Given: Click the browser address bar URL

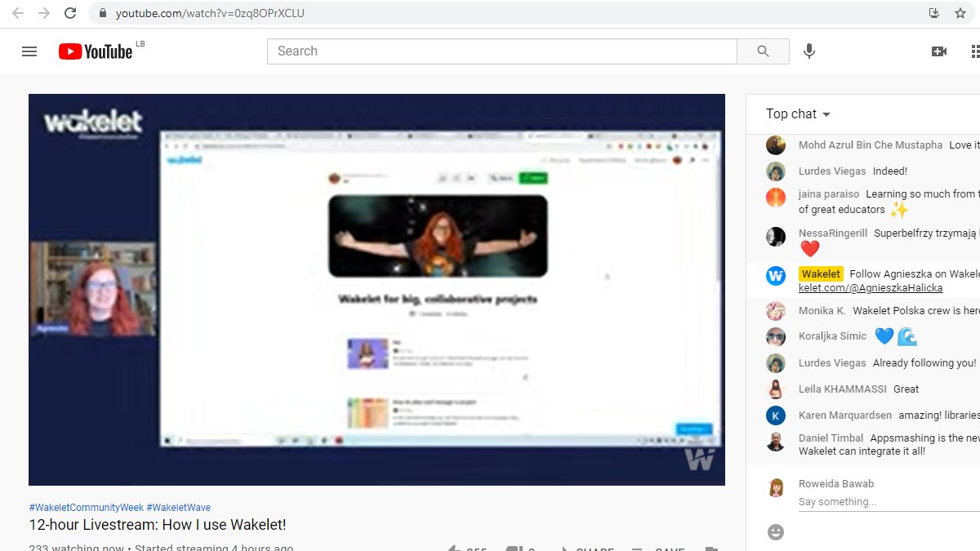Looking at the screenshot, I should (210, 13).
